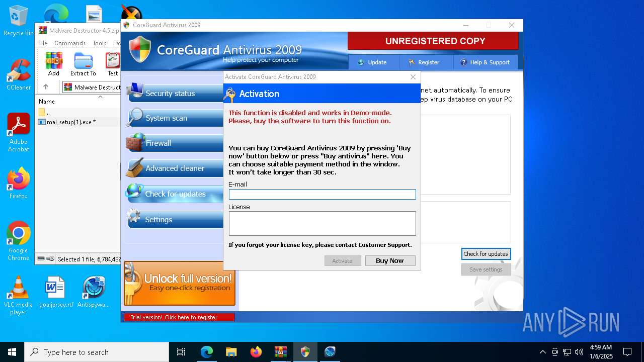The width and height of the screenshot is (644, 362).
Task: Open Advanced cleaner section
Action: [x=174, y=168]
